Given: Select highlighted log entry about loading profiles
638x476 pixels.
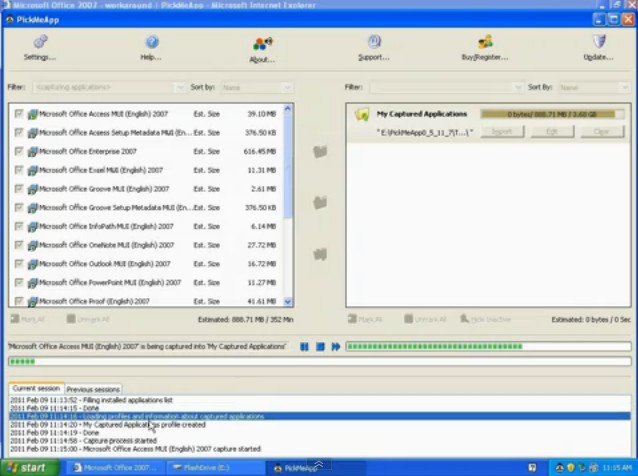Looking at the screenshot, I should click(320, 417).
